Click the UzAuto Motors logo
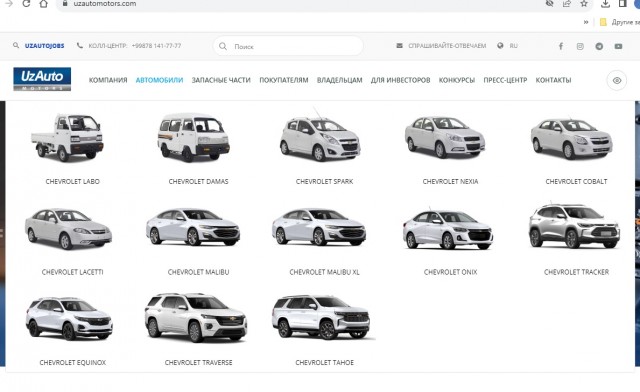The width and height of the screenshot is (640, 392). (x=42, y=79)
